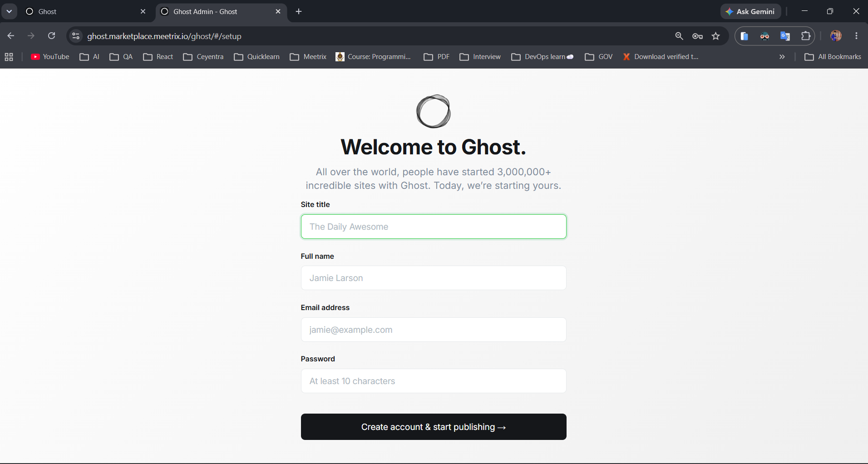The image size is (868, 464).
Task: Click the Full name label
Action: click(317, 256)
